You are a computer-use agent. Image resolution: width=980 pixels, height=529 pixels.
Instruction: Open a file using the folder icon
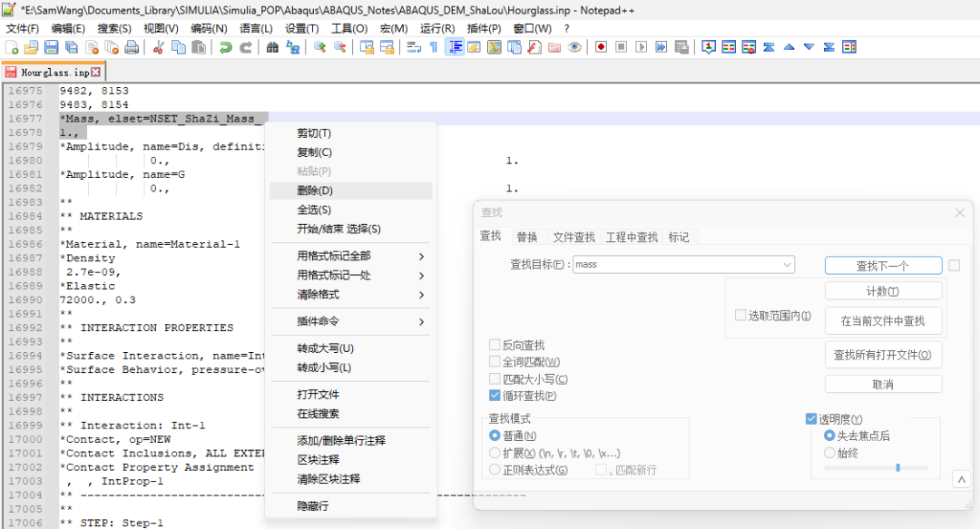[31, 47]
